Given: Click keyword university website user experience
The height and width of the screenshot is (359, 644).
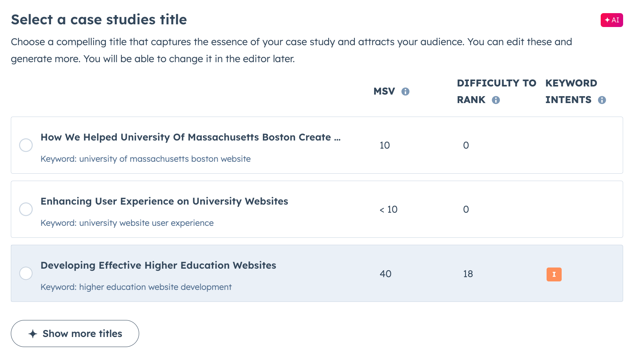Looking at the screenshot, I should (x=127, y=223).
